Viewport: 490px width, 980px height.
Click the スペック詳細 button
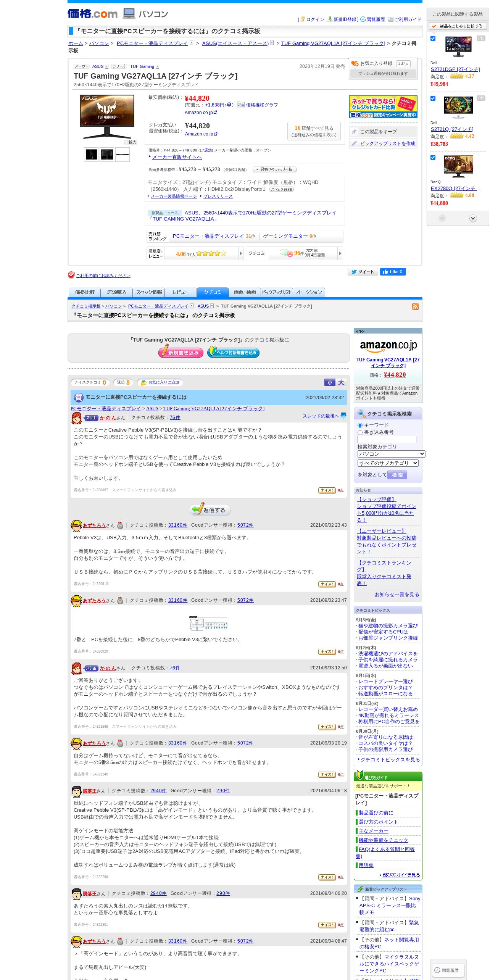[282, 189]
